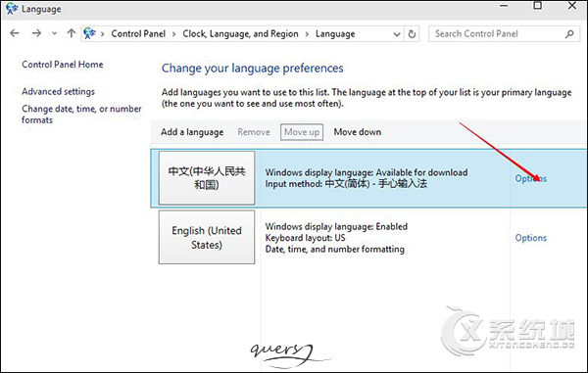Image resolution: width=588 pixels, height=373 pixels.
Task: Click 'Windows display language: Available for download' text
Action: coord(367,172)
